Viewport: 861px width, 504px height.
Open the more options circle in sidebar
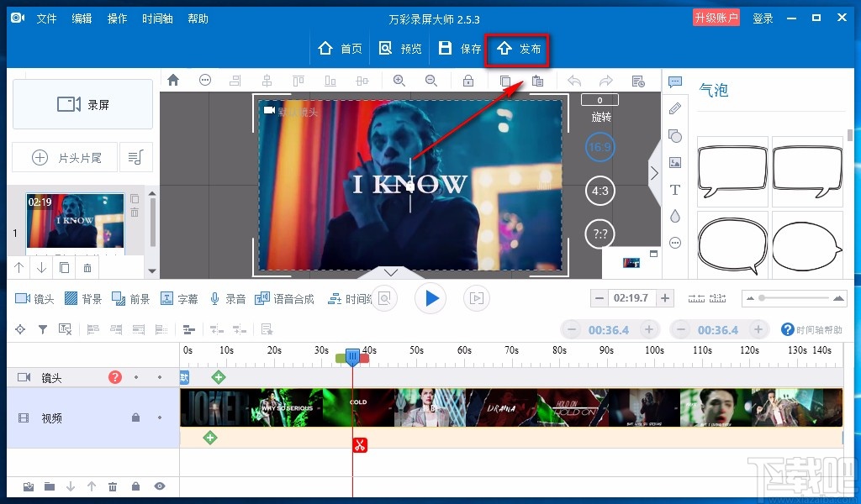tap(675, 243)
